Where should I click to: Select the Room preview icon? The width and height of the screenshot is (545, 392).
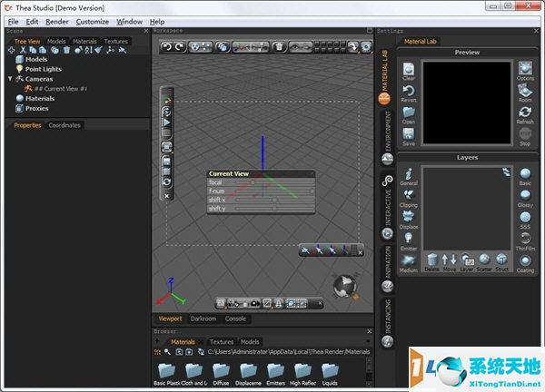(525, 93)
